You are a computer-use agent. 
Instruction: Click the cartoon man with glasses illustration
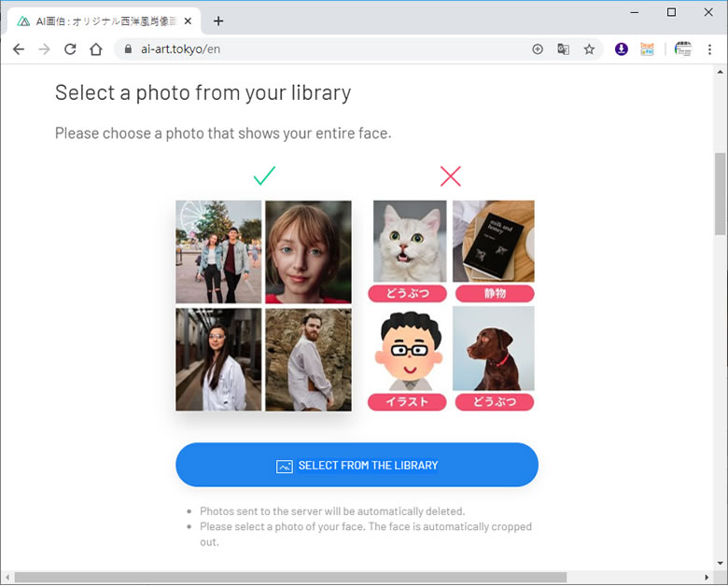(409, 351)
